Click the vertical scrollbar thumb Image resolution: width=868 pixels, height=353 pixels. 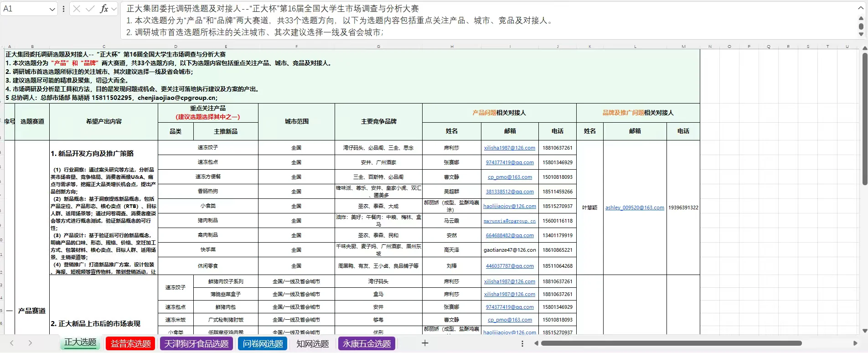(x=865, y=119)
